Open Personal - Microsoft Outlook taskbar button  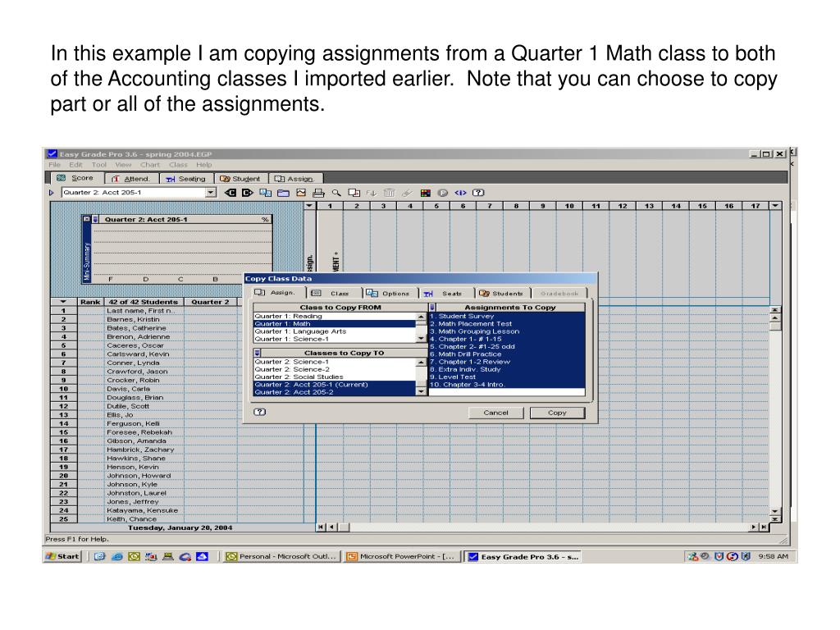[x=282, y=557]
